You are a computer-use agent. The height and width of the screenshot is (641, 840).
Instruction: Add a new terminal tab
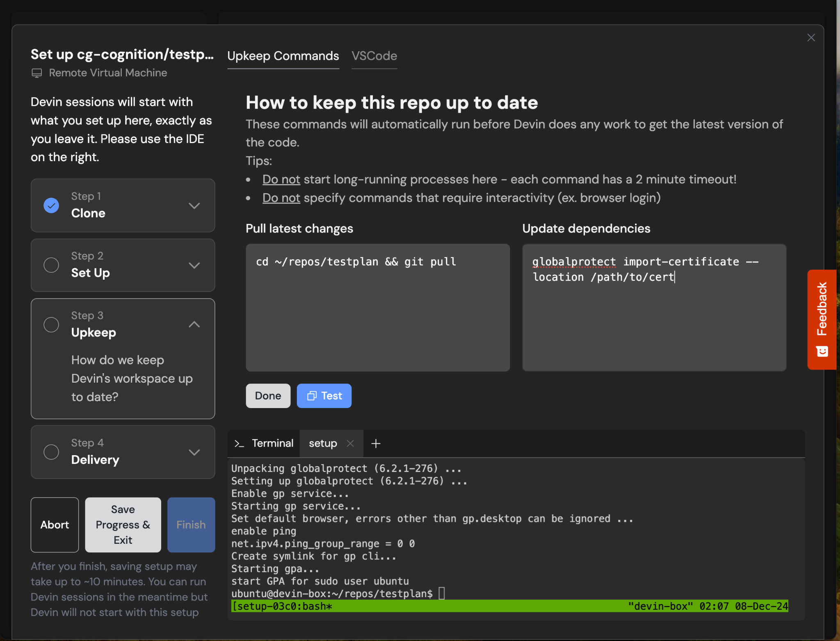click(x=376, y=443)
